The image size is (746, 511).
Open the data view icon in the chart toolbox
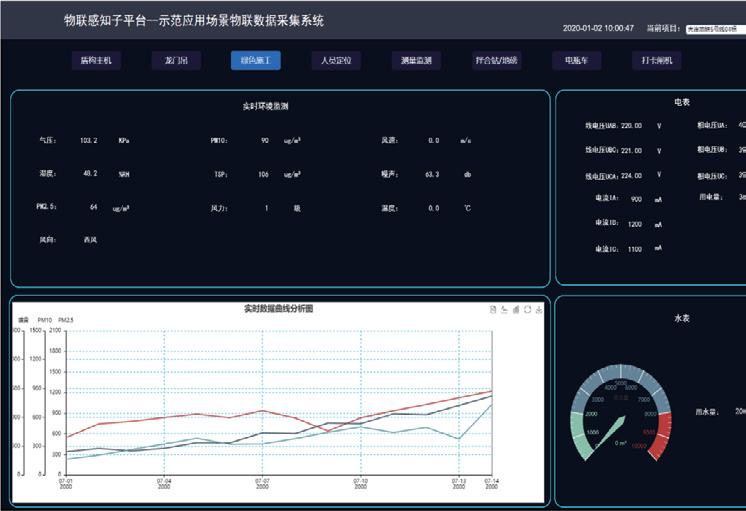pyautogui.click(x=493, y=310)
